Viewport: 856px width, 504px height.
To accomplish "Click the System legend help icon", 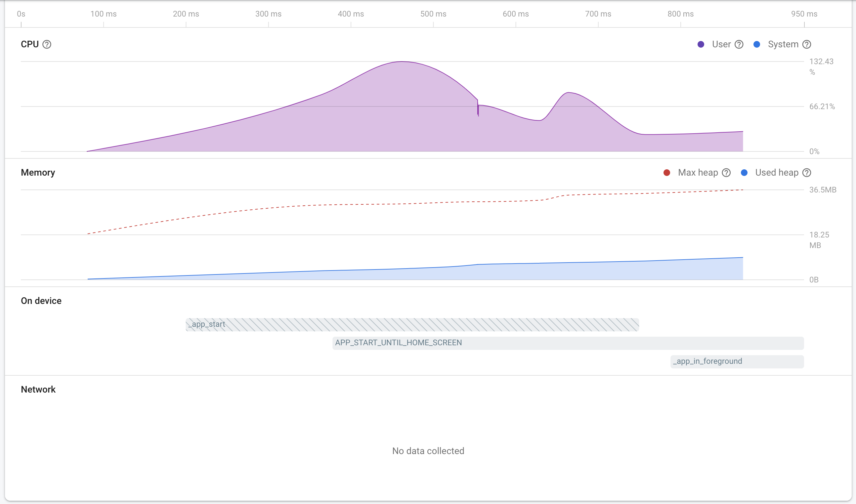I will [807, 45].
